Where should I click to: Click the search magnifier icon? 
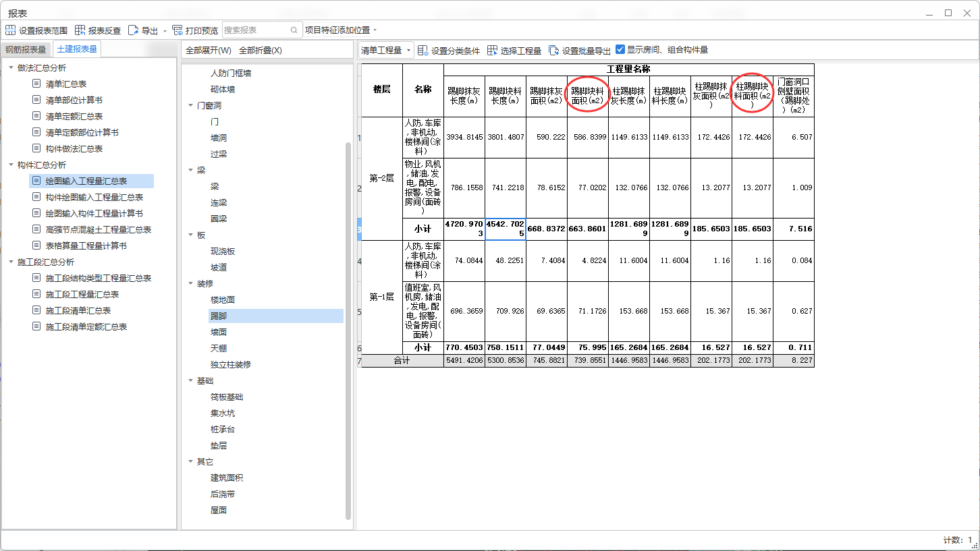(294, 30)
